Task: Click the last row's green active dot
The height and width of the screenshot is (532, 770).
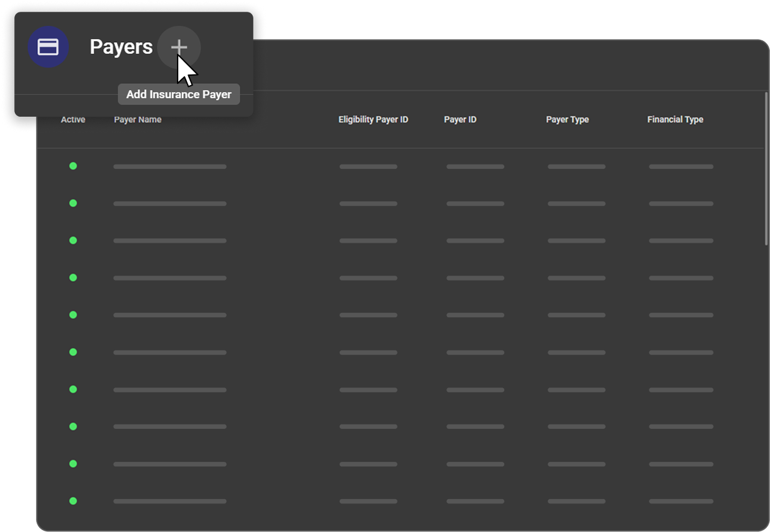Action: 73,501
